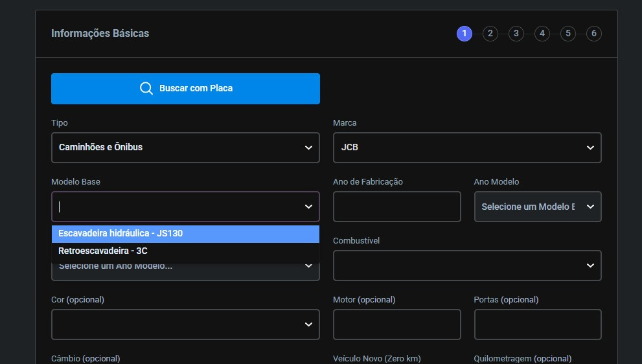Screen dimensions: 642x364
Task: Click the Portas (opcional) input field
Action: coord(538,324)
